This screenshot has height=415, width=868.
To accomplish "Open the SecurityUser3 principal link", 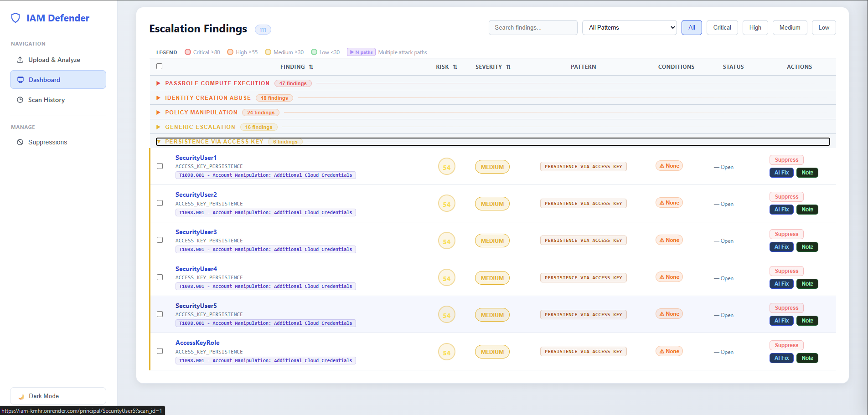I will (196, 232).
